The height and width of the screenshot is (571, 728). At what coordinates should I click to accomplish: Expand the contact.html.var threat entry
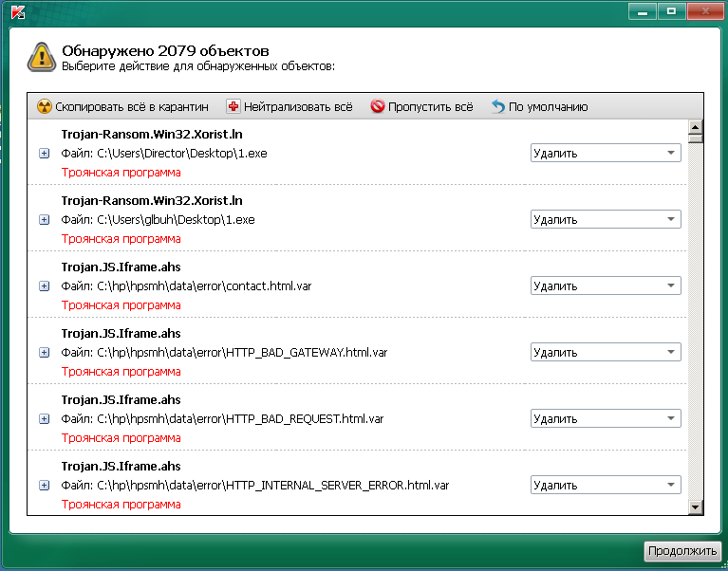click(x=45, y=286)
